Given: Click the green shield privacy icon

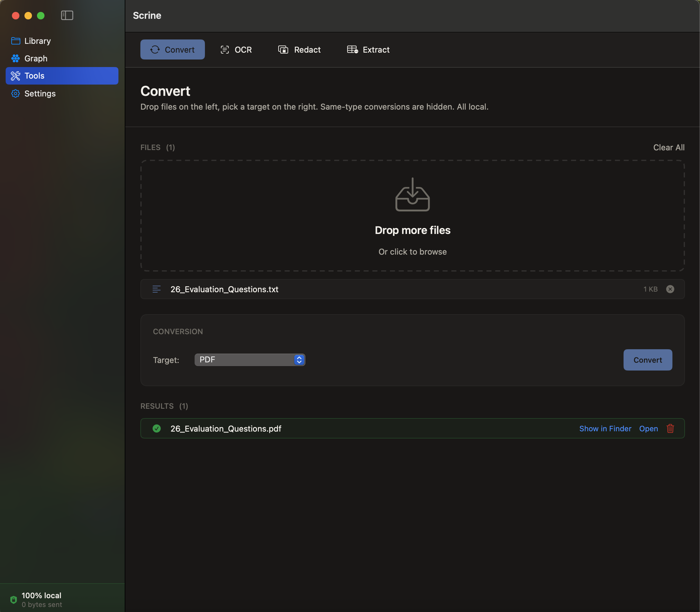Looking at the screenshot, I should (13, 600).
